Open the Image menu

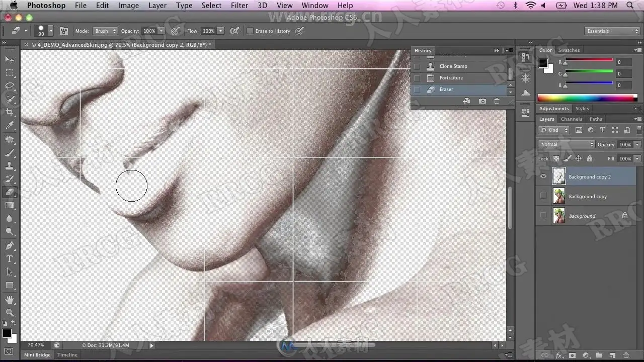[128, 6]
